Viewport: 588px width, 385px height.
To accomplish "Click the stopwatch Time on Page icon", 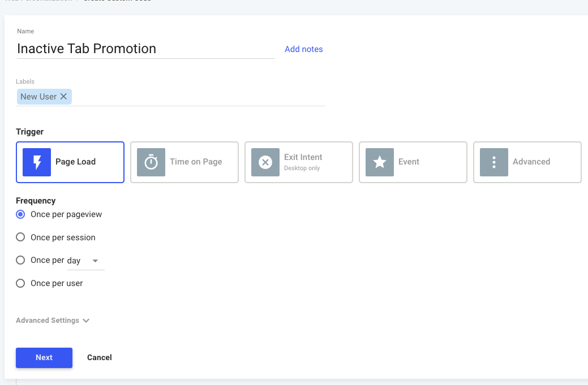I will [151, 162].
